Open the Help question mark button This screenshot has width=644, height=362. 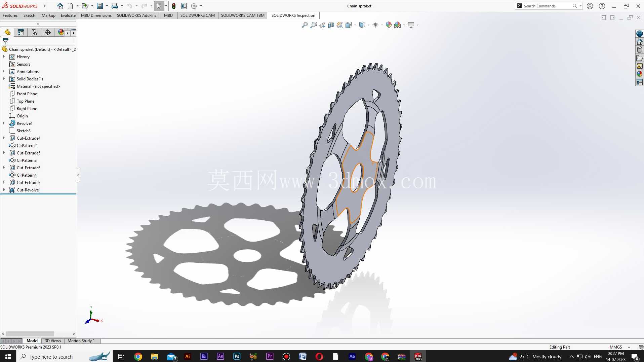[x=602, y=6]
